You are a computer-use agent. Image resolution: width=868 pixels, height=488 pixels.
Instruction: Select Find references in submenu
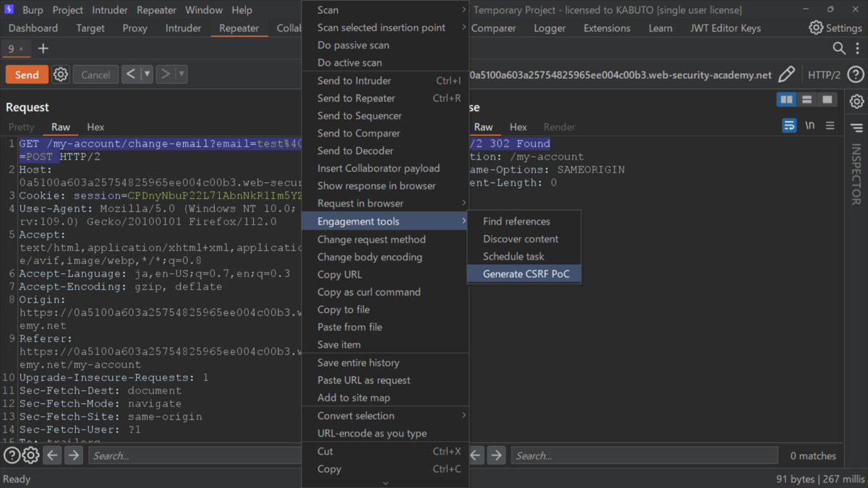[x=524, y=221]
